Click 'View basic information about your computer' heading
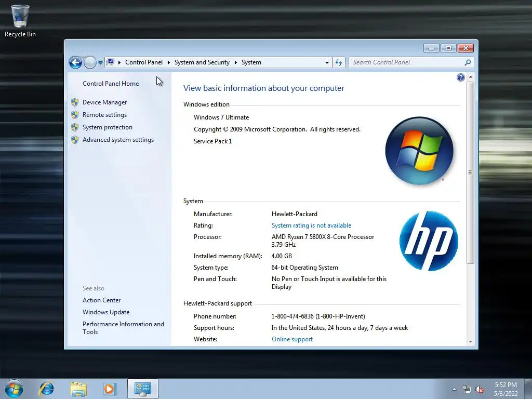Viewport: 532px width, 399px height. coord(263,88)
